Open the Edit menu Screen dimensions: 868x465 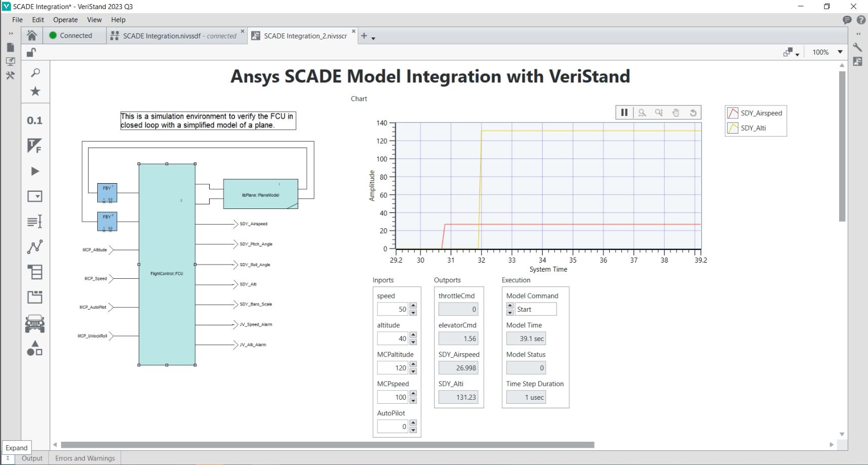[38, 20]
